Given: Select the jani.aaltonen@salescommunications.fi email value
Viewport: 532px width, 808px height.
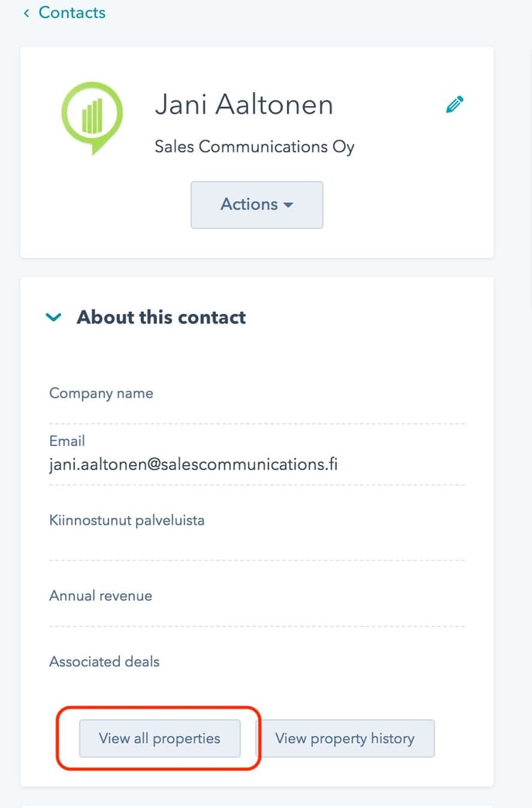Looking at the screenshot, I should (193, 465).
